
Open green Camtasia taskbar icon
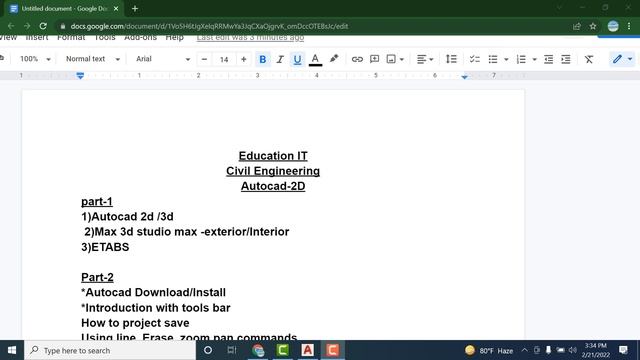click(282, 350)
